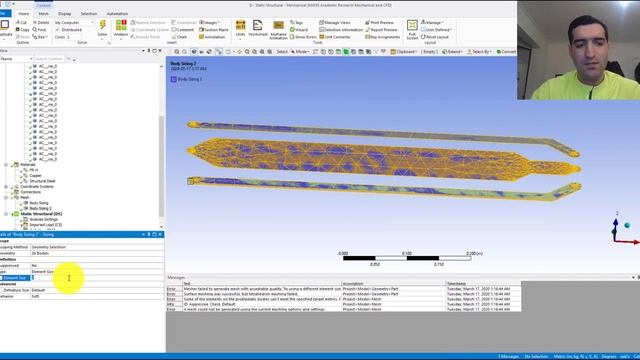Open the Select By dropdown
Image resolution: width=640 pixels, height=360 pixels.
click(x=479, y=52)
